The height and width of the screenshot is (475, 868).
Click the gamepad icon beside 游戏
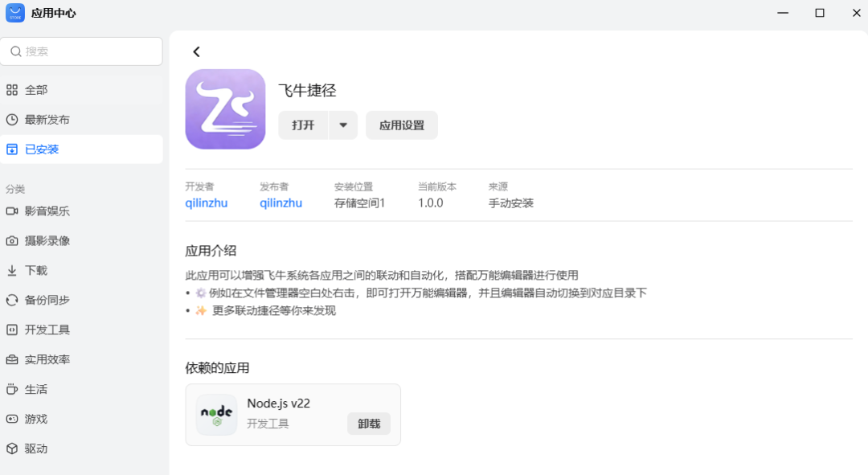[x=11, y=419]
